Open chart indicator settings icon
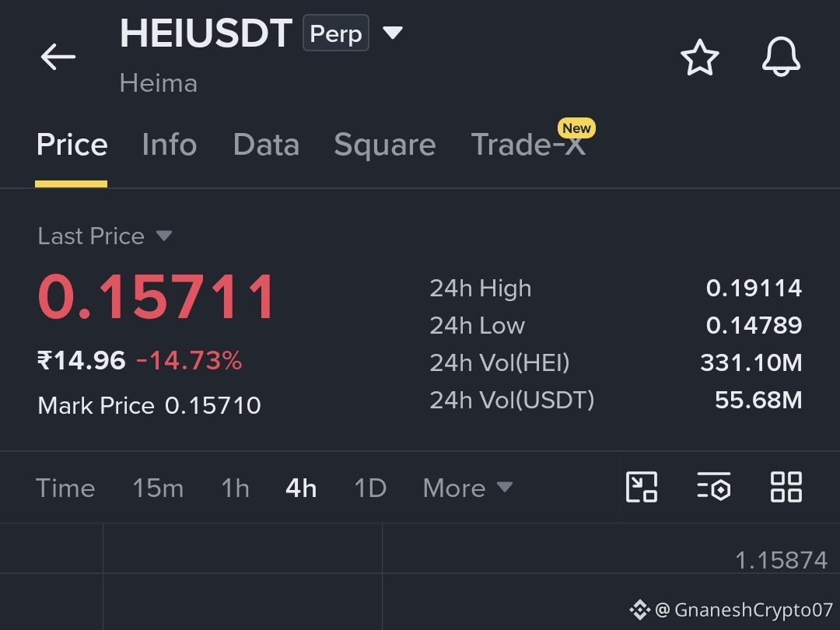This screenshot has height=630, width=840. [x=713, y=487]
